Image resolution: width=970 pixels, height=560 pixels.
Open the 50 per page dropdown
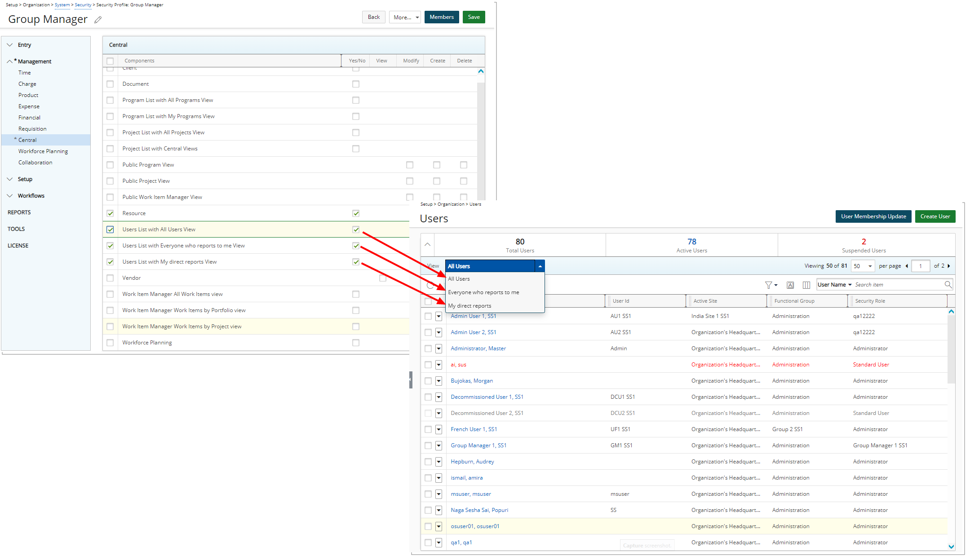click(863, 266)
